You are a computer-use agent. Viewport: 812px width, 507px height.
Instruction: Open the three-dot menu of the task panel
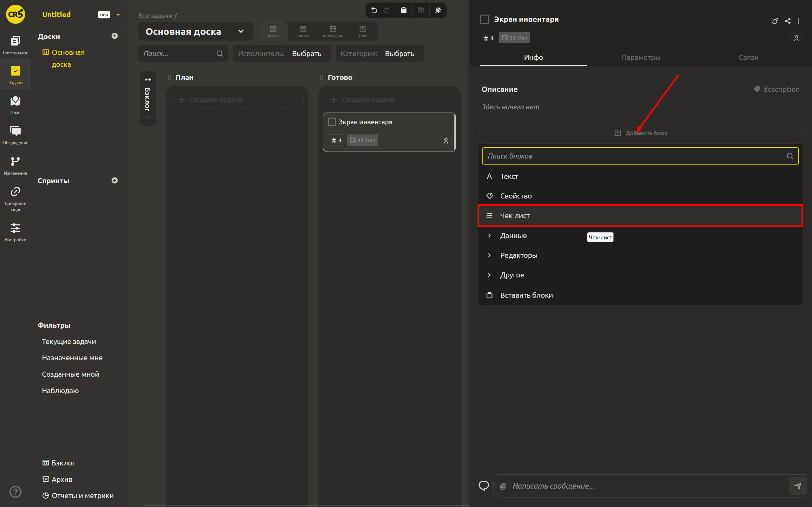(798, 21)
